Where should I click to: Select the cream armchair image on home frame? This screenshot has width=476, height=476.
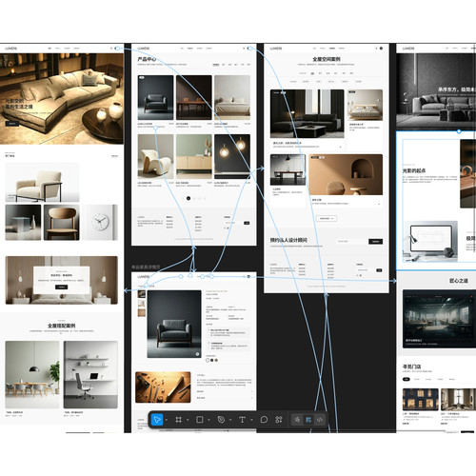coord(42,182)
